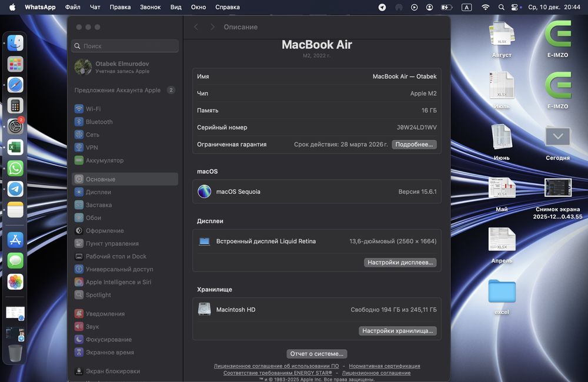Open Safari from the Dock
The width and height of the screenshot is (588, 382).
(x=15, y=85)
